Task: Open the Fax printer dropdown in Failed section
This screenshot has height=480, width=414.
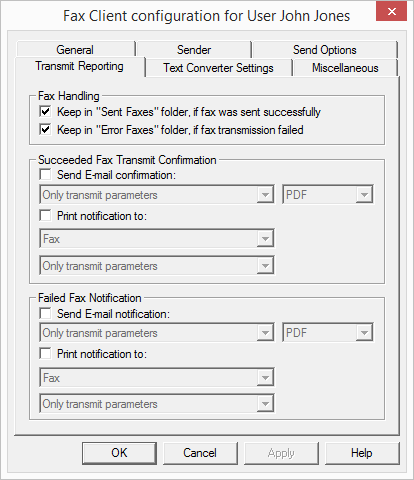Action: coord(157,378)
